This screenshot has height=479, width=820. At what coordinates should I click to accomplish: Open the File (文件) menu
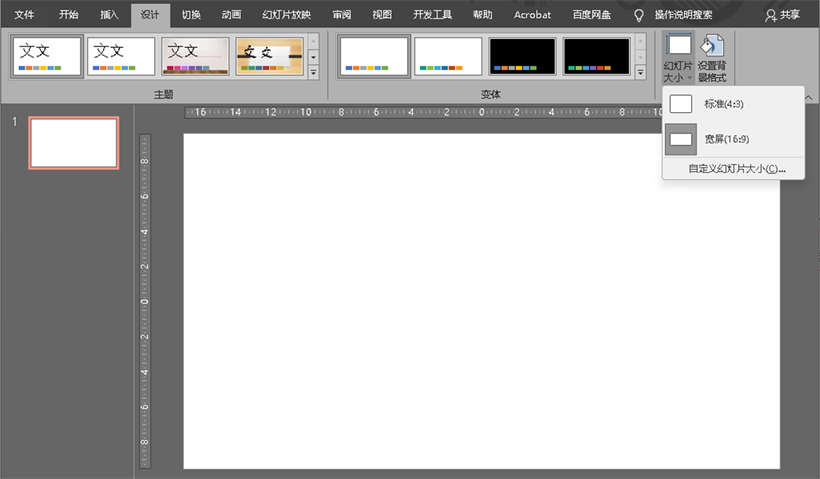(24, 15)
